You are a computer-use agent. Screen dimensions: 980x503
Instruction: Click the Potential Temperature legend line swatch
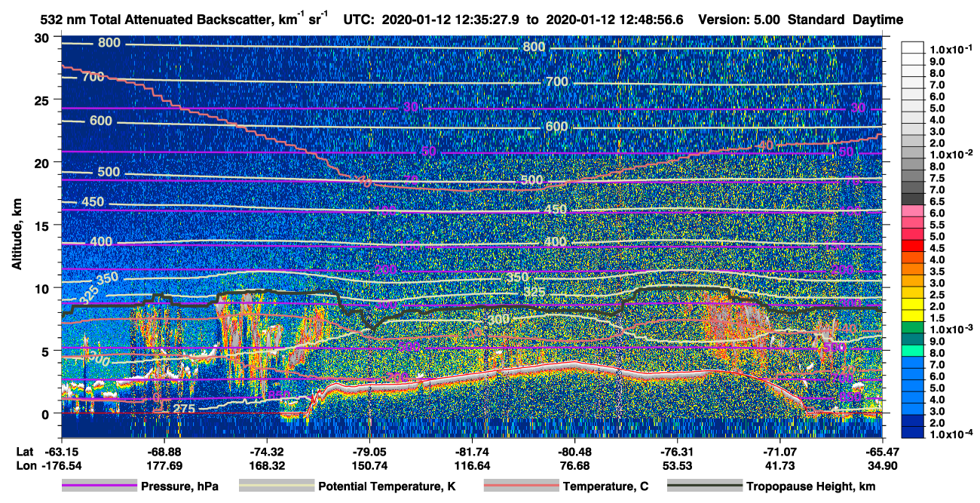point(276,486)
